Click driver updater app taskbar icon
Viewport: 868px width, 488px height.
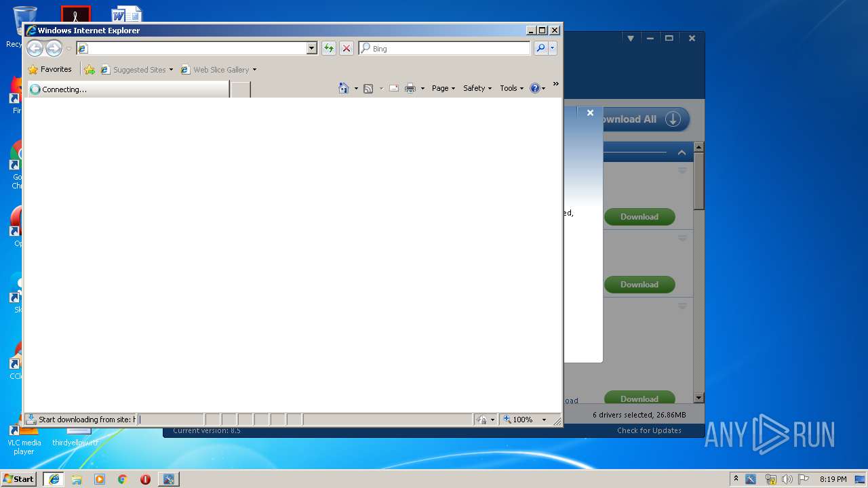[168, 479]
